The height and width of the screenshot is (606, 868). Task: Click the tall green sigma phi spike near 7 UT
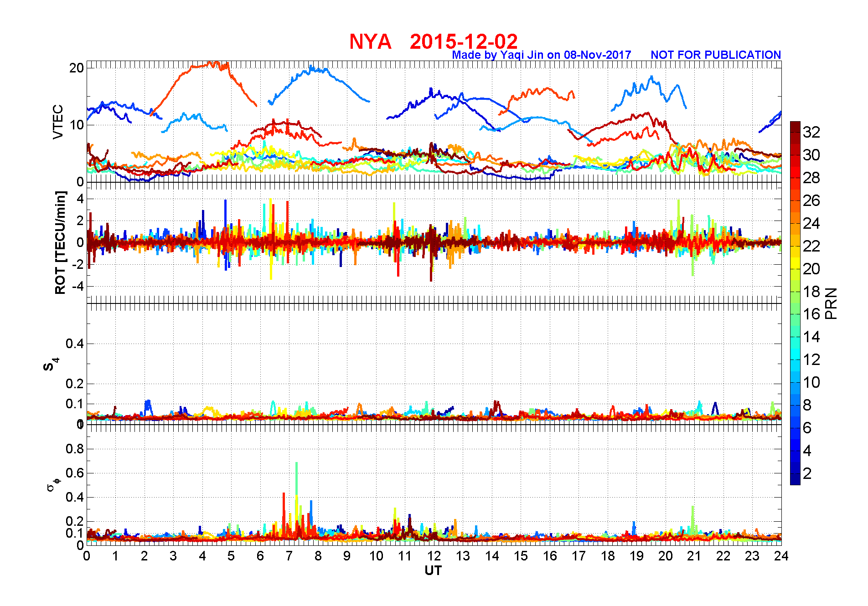point(297,478)
